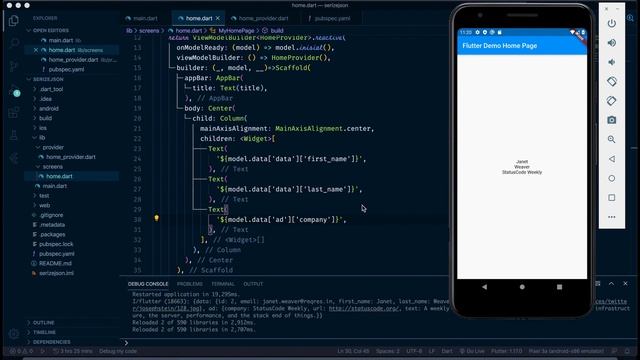This screenshot has width=640, height=360.
Task: Open the Extensions view
Action: point(13,112)
